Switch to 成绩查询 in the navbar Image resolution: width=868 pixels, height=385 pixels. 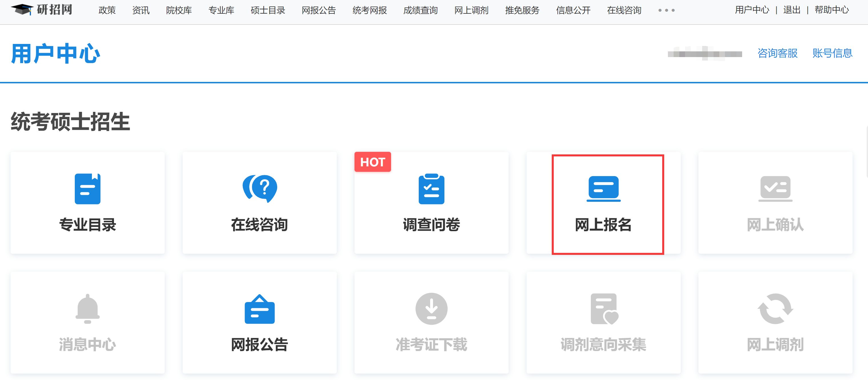pos(420,11)
